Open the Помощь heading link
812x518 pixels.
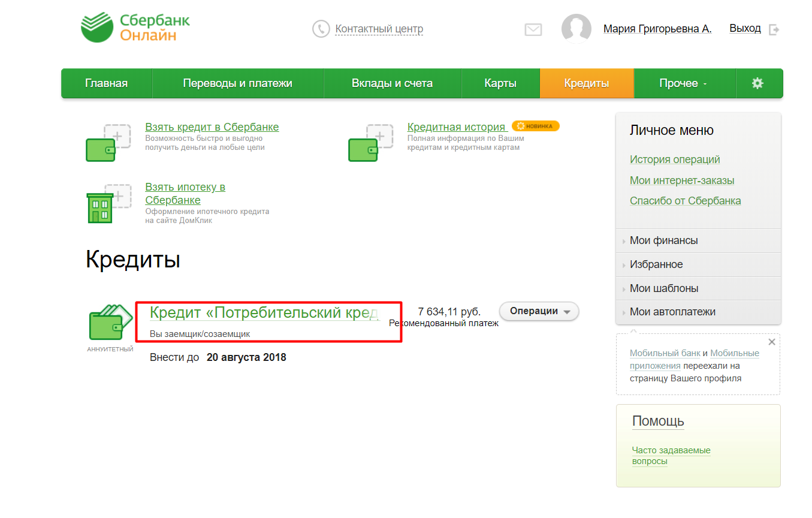pos(658,421)
